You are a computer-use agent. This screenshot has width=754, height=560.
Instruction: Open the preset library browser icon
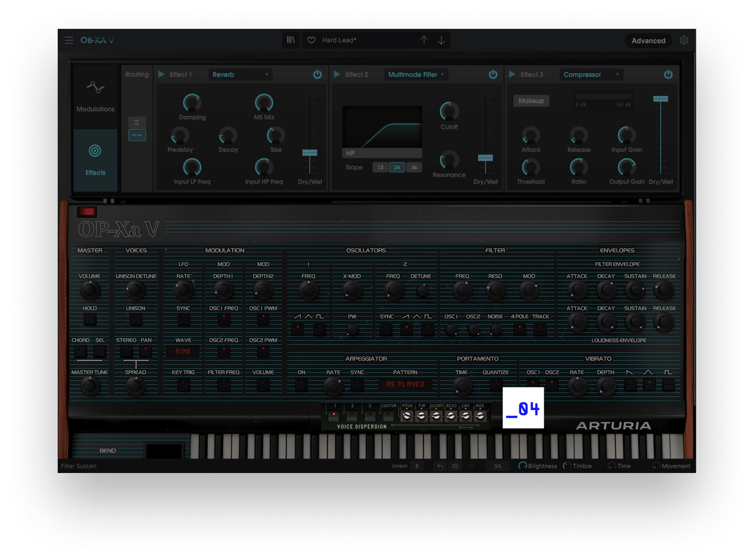[x=291, y=40]
